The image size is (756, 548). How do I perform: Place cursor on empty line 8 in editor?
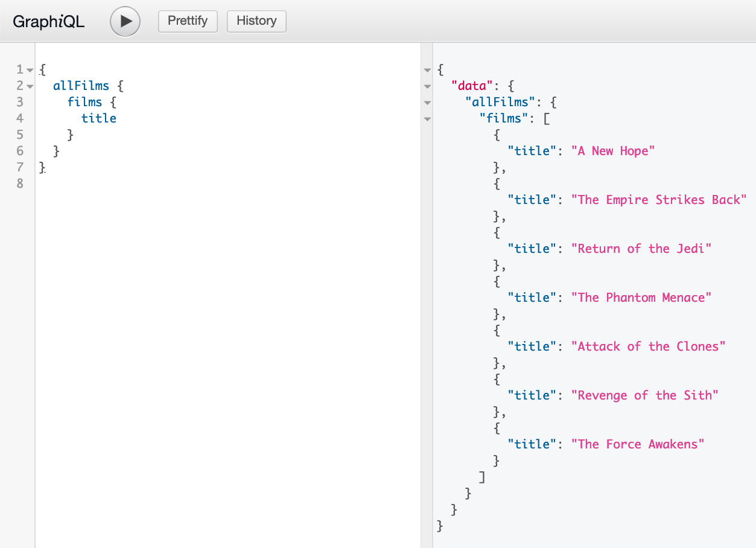(227, 183)
